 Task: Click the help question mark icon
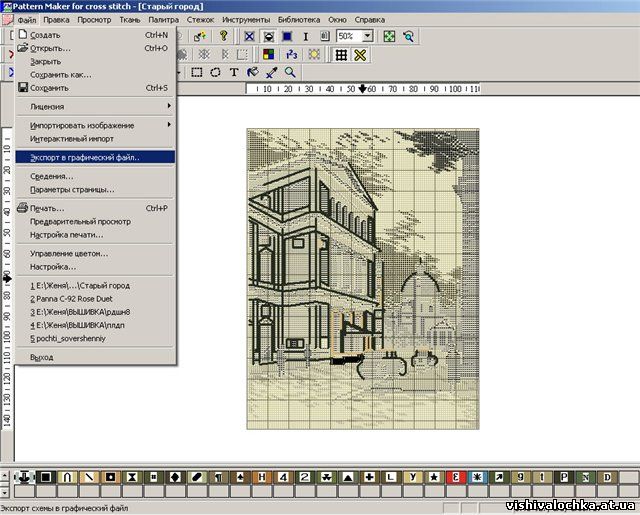pos(223,36)
